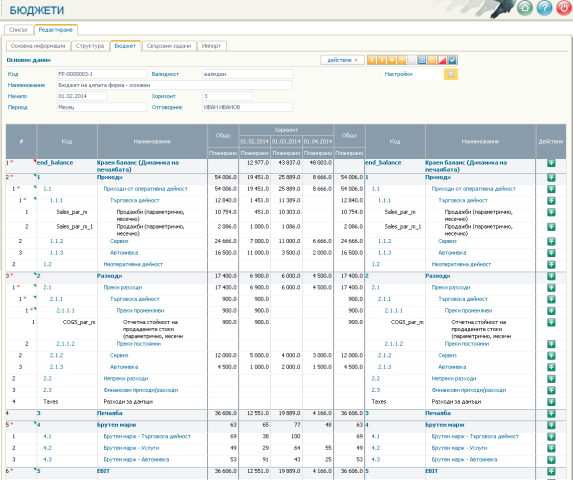Click the orange copy record icon
This screenshot has width=573, height=480.
[402, 60]
